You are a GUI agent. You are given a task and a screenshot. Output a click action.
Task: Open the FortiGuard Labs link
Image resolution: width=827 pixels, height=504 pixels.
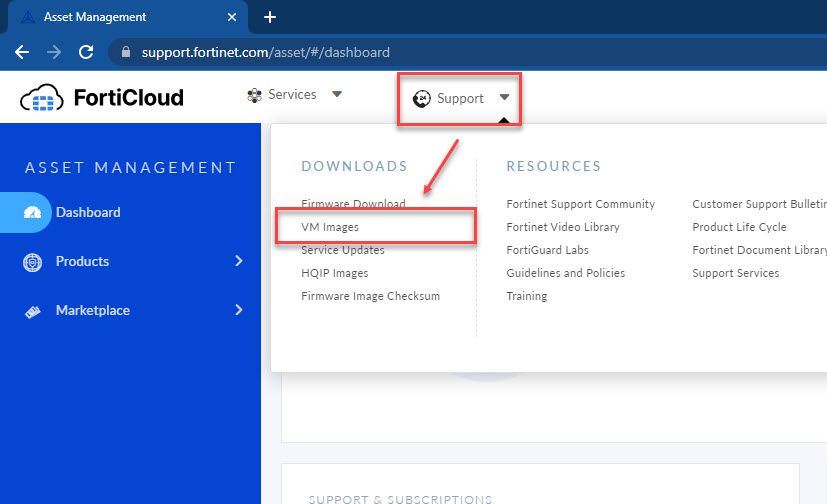click(547, 250)
